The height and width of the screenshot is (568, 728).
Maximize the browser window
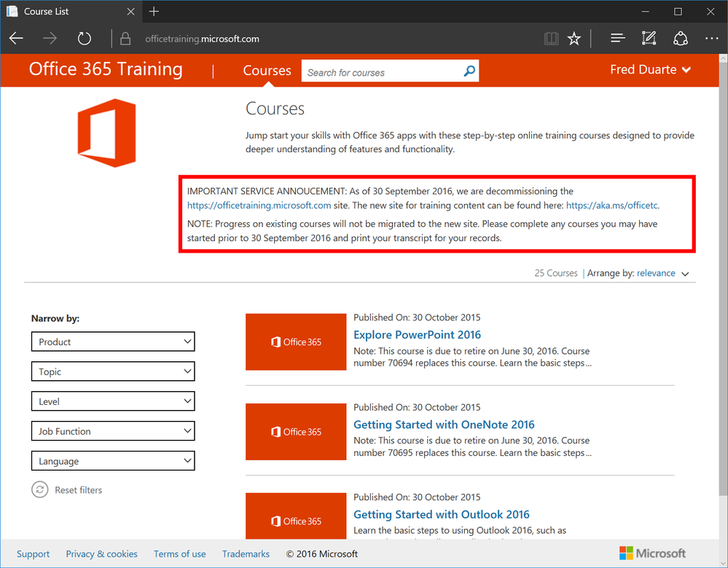(x=678, y=12)
